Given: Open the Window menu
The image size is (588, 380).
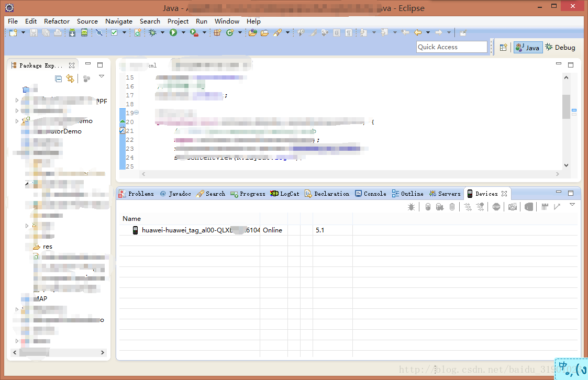Looking at the screenshot, I should tap(227, 21).
